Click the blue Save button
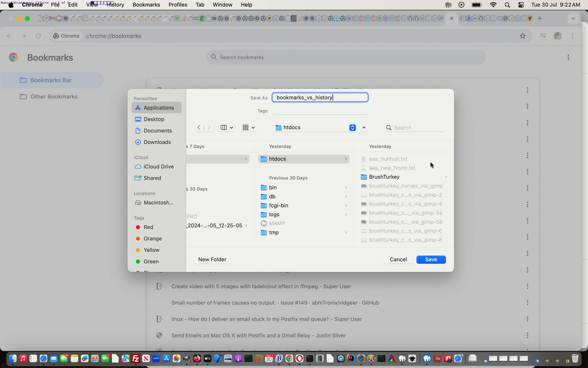 click(431, 259)
